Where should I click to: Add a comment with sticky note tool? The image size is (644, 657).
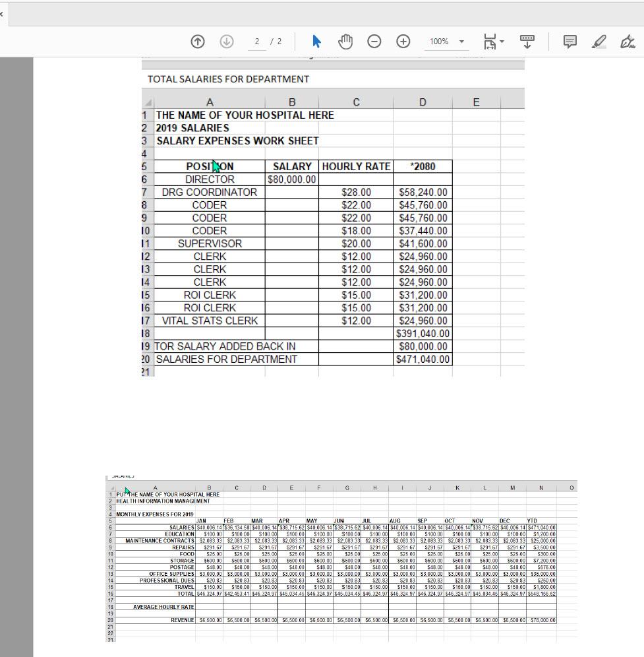point(570,42)
